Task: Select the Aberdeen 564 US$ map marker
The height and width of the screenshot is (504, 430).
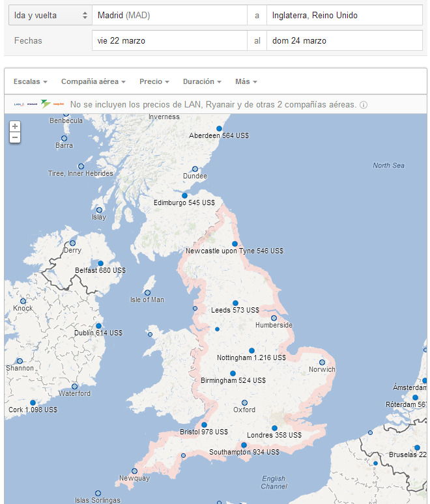Action: (220, 128)
